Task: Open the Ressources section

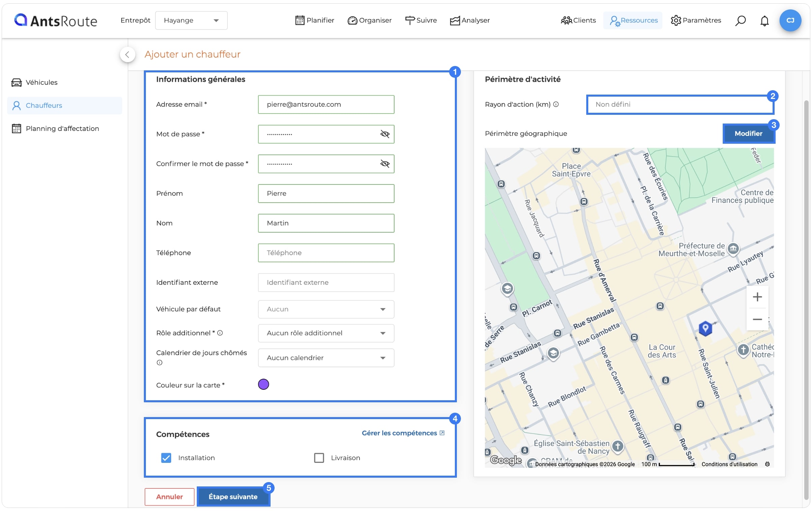Action: [x=633, y=21]
